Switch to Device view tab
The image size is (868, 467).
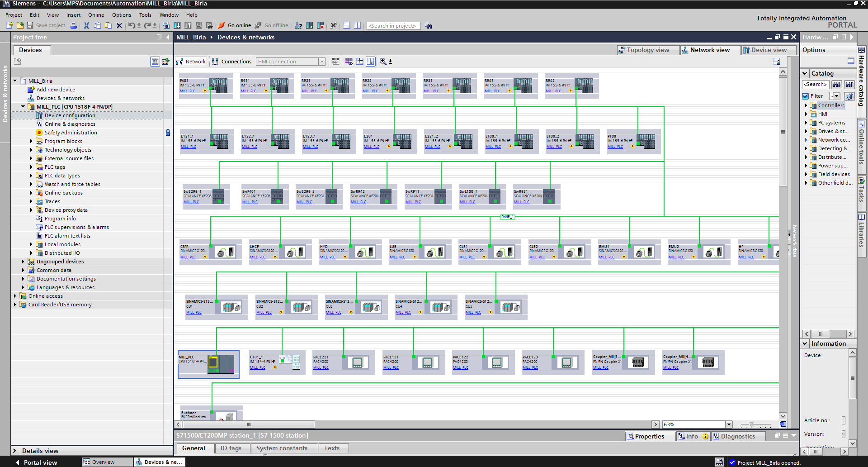pyautogui.click(x=768, y=50)
